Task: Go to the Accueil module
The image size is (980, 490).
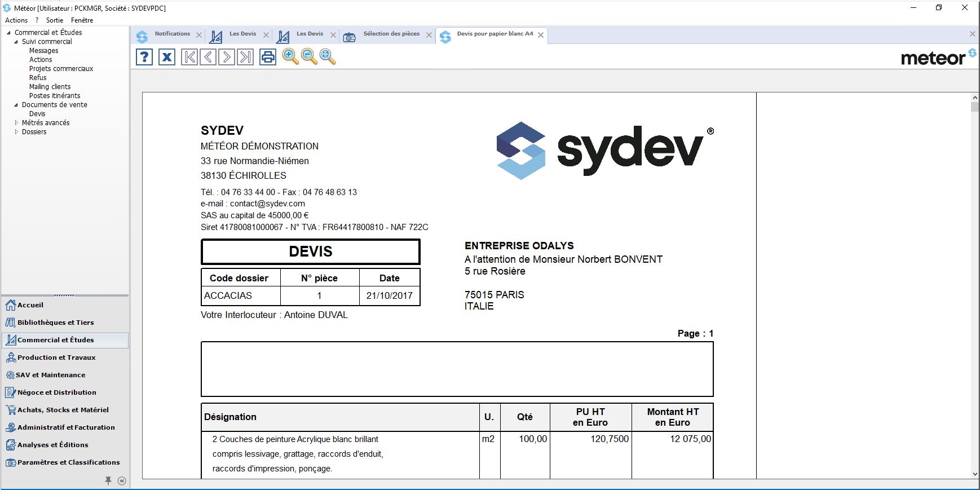Action: [x=65, y=305]
